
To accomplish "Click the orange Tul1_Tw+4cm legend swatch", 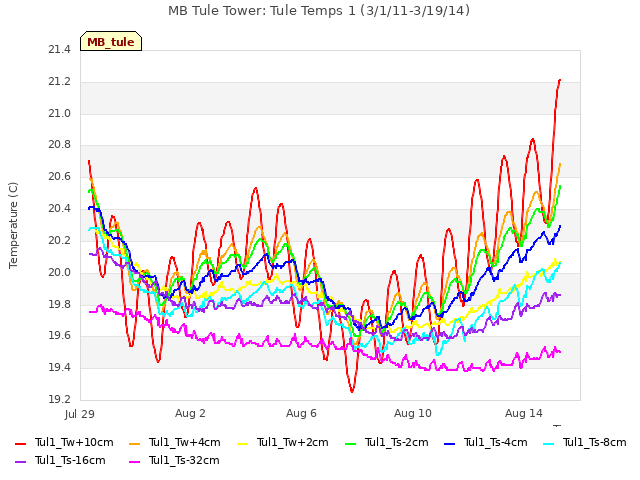I will click(134, 443).
